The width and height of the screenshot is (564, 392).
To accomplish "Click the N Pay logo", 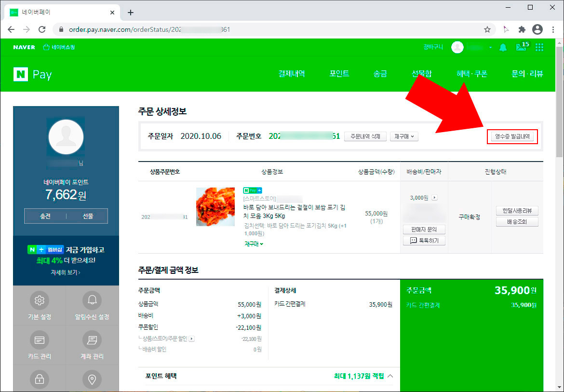I will click(x=32, y=74).
